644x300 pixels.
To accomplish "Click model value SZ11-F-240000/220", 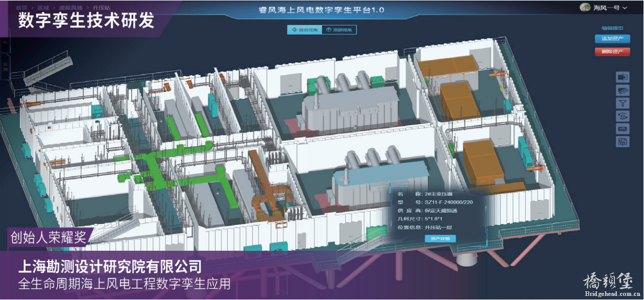I will (448, 202).
